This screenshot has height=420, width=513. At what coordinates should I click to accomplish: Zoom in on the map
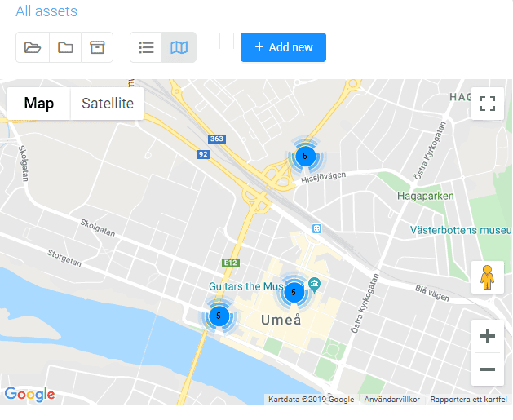(488, 336)
